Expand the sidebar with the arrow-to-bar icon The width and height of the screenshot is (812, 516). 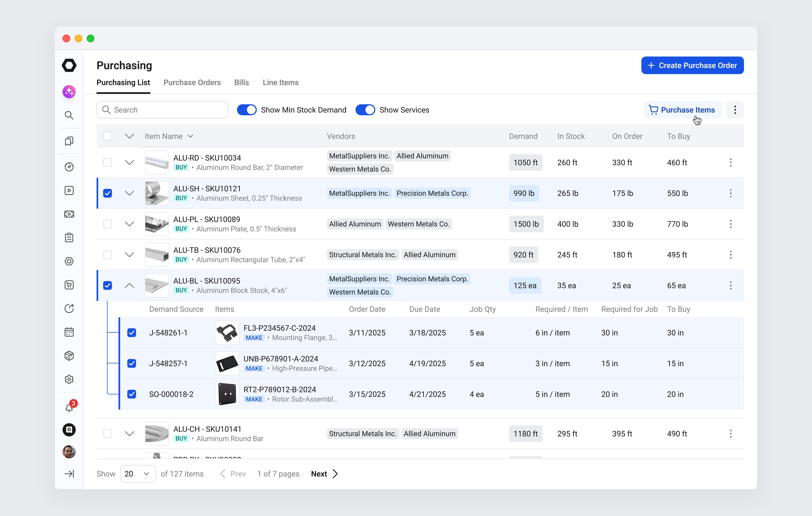[x=69, y=474]
